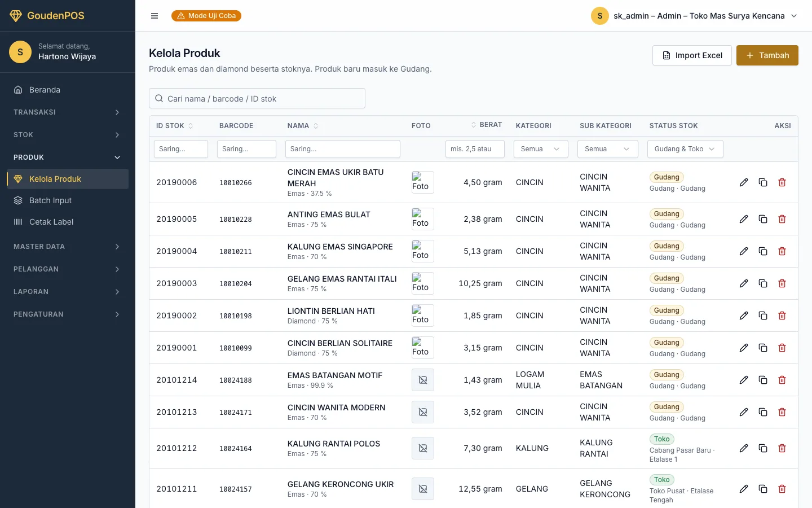The width and height of the screenshot is (812, 508).
Task: Open photo thumbnail of CINCIN BERLIAN SOLITAIRE
Action: [x=423, y=348]
